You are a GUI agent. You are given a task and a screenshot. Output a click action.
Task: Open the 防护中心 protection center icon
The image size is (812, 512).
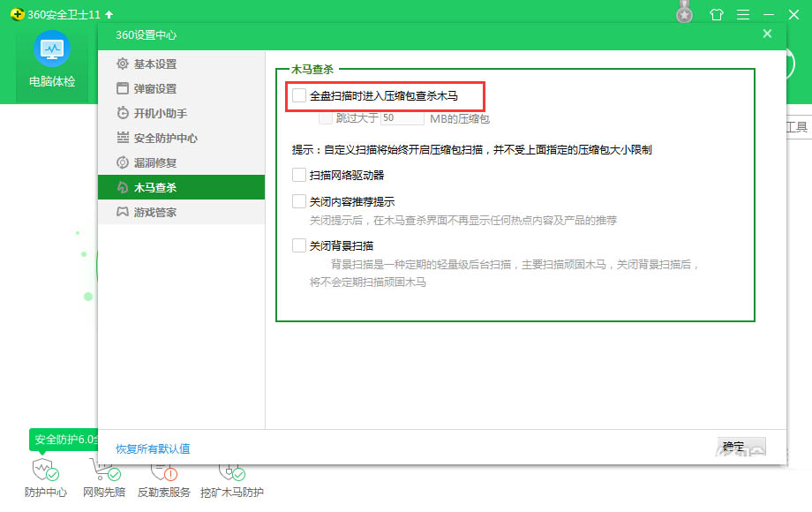point(45,477)
